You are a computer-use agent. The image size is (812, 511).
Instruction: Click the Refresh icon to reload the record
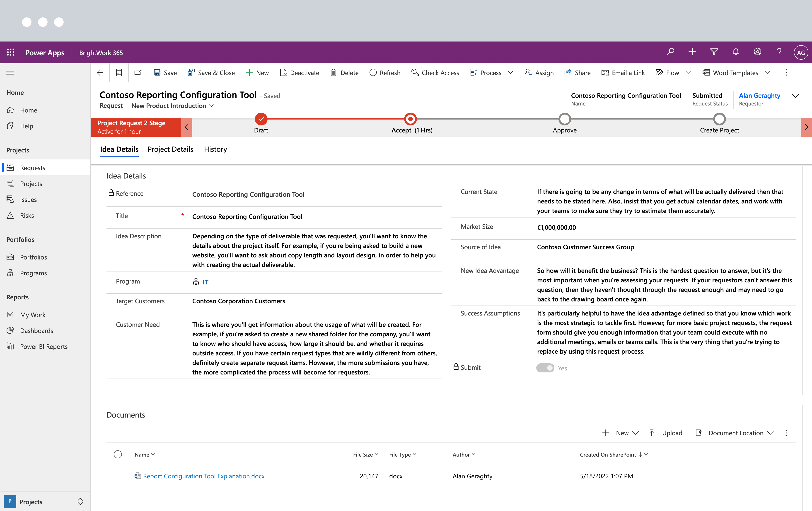click(x=372, y=73)
